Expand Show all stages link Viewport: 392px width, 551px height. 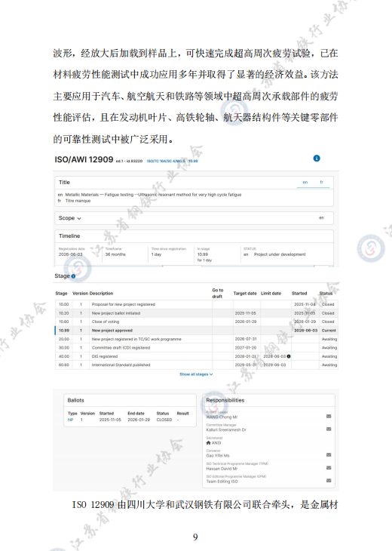[x=196, y=374]
